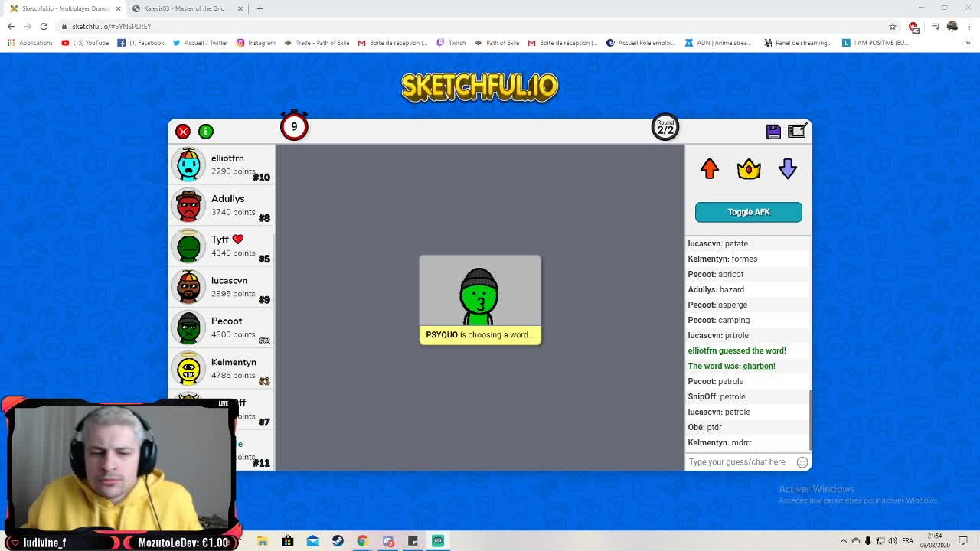Reload the page
Image resolution: width=980 pixels, height=551 pixels.
(44, 26)
